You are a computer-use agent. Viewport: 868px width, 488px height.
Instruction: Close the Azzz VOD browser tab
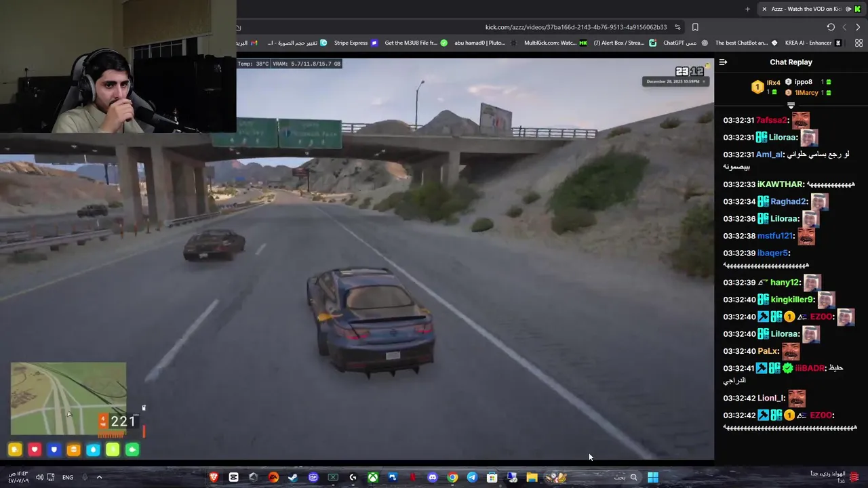(x=764, y=9)
